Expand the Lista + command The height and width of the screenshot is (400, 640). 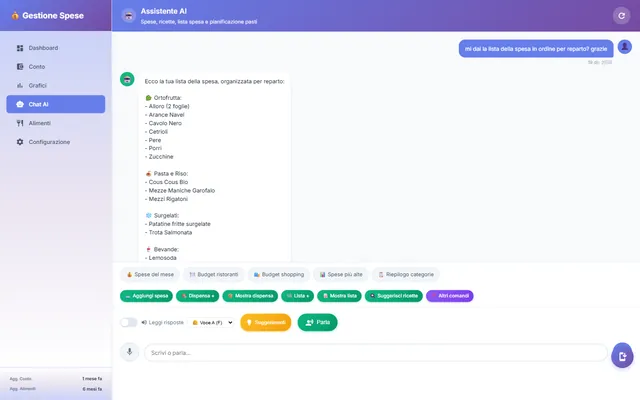click(298, 296)
